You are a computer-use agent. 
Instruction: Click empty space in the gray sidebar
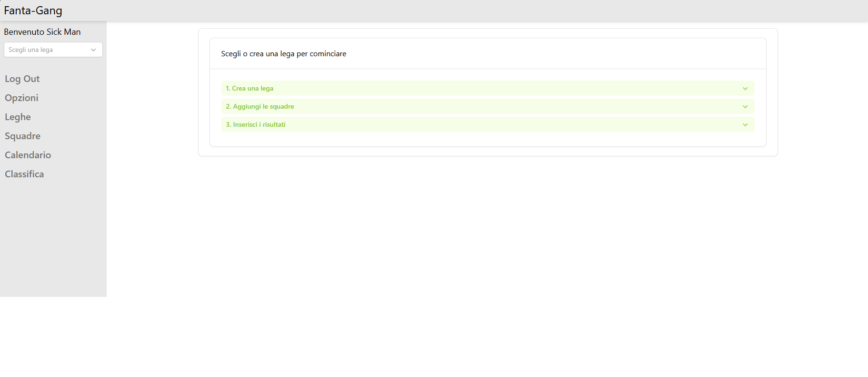[53, 238]
